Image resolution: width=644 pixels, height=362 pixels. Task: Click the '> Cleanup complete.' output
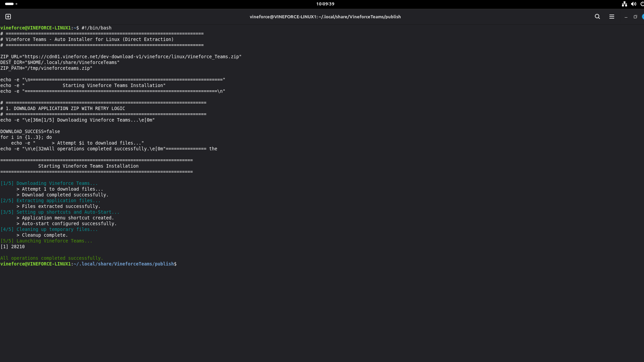tap(42, 235)
